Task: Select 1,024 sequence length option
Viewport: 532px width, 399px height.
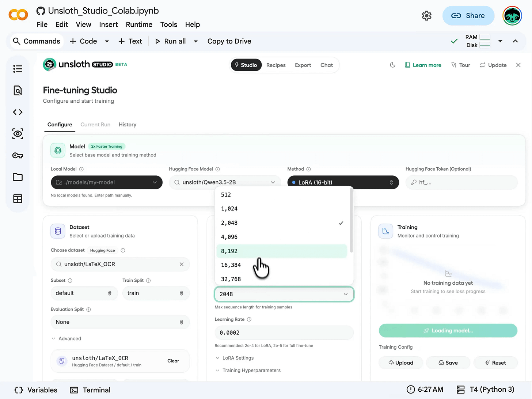Action: point(282,209)
